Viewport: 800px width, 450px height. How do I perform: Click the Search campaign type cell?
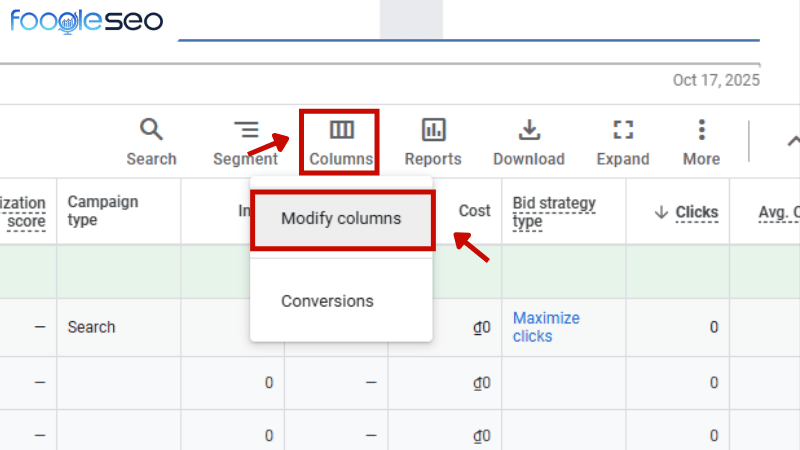(91, 327)
